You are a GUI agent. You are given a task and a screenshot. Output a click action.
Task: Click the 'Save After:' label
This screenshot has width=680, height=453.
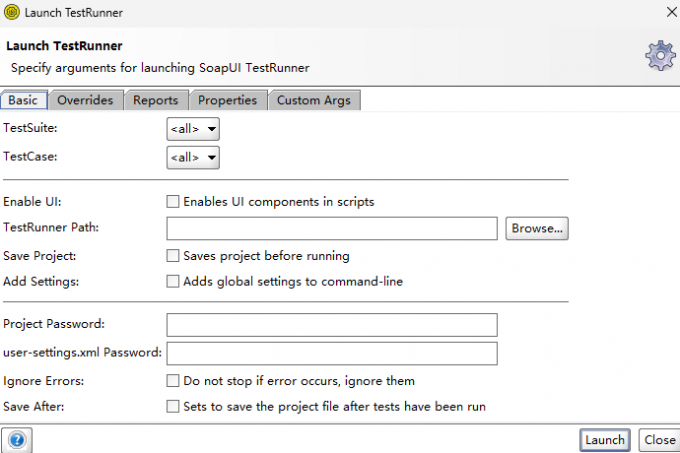(x=33, y=406)
